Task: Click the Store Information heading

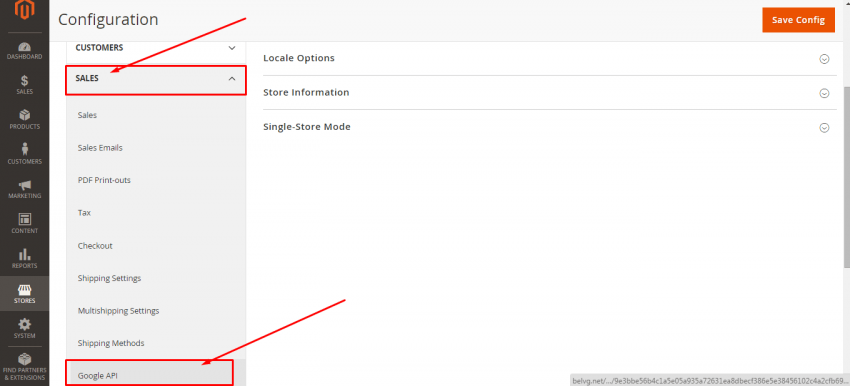Action: tap(306, 92)
